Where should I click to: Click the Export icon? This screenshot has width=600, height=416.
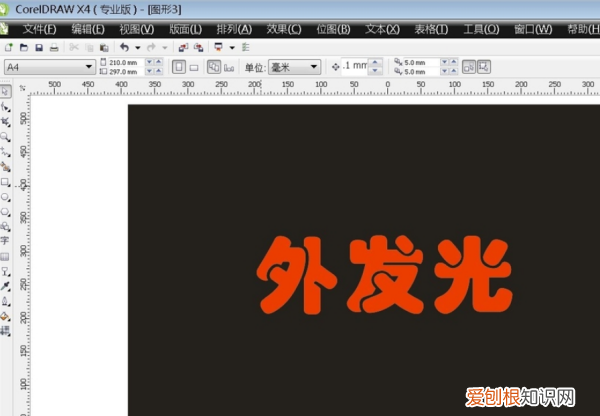[198, 47]
